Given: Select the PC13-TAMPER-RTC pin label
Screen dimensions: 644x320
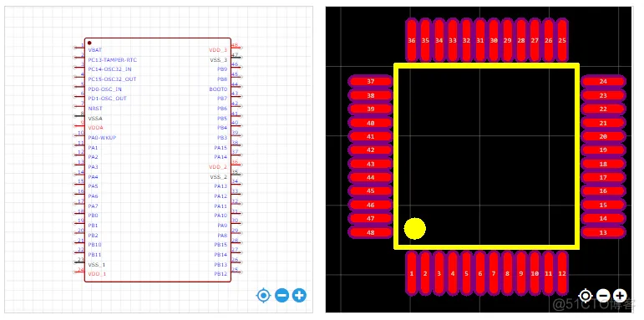Looking at the screenshot, I should 113,59.
